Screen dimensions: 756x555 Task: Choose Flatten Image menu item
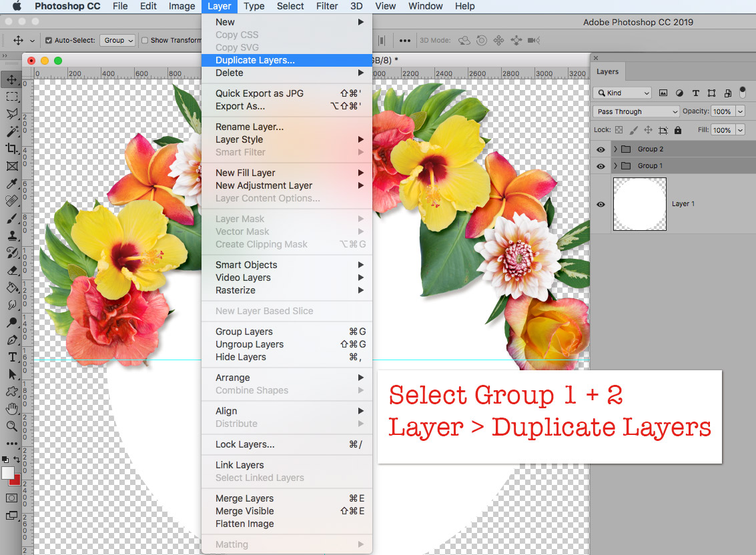pyautogui.click(x=287, y=524)
